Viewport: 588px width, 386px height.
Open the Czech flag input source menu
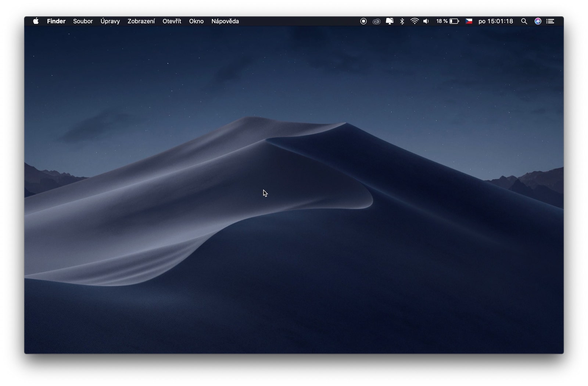coord(469,21)
